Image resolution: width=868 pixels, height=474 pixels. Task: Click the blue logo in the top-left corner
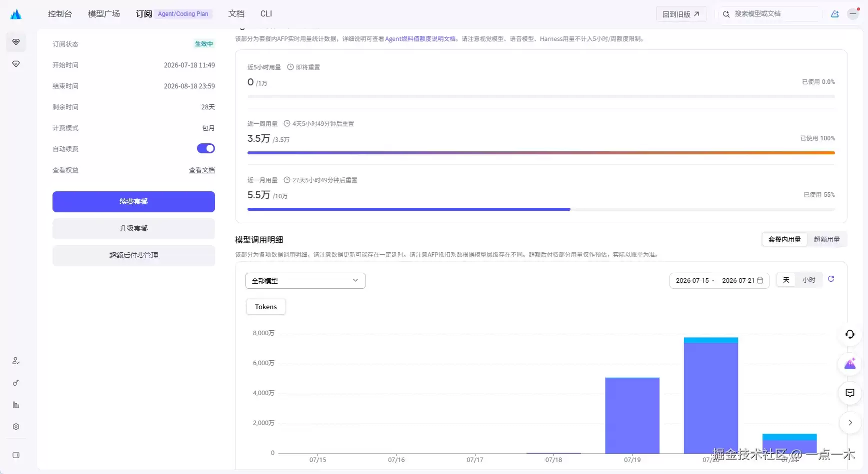[16, 14]
